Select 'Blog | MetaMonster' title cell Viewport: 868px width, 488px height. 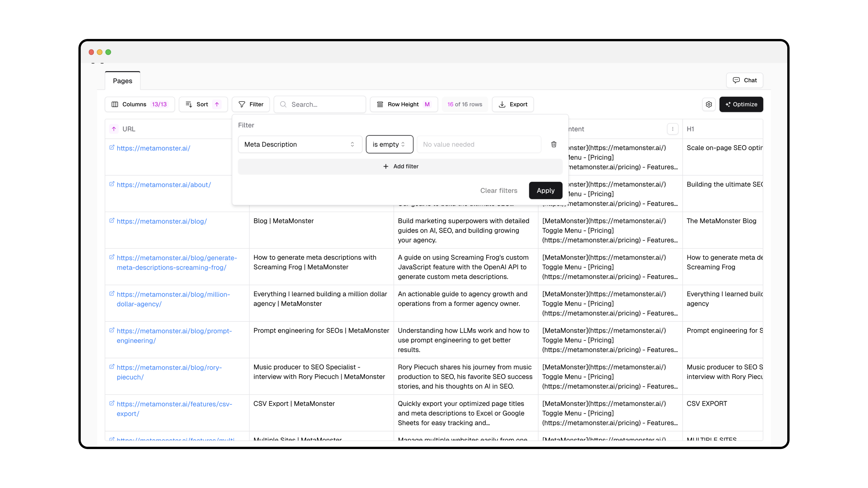point(321,230)
